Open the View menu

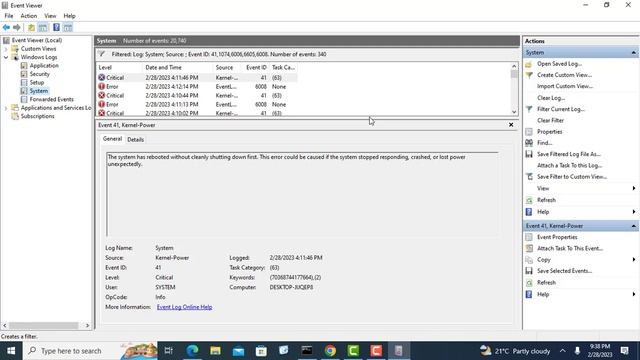[50, 16]
